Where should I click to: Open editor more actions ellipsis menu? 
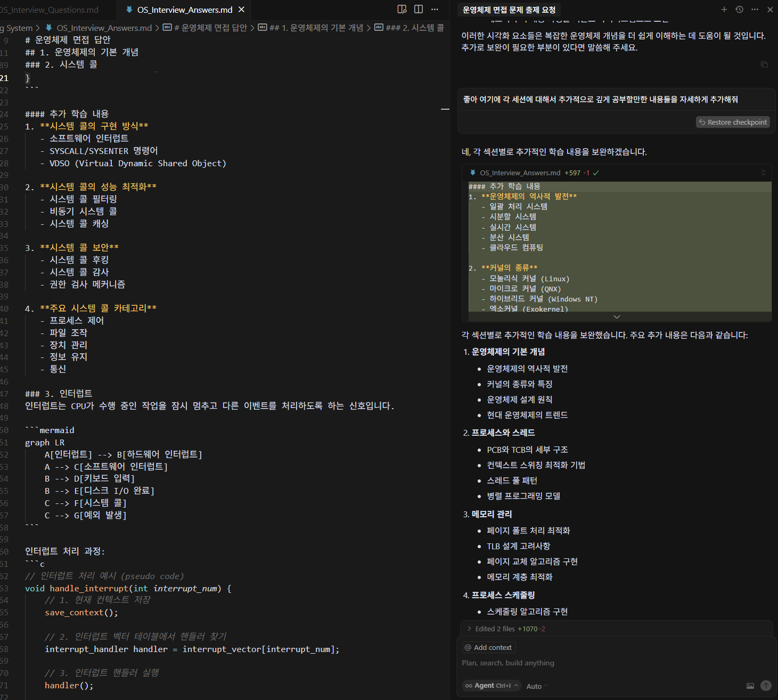point(435,9)
